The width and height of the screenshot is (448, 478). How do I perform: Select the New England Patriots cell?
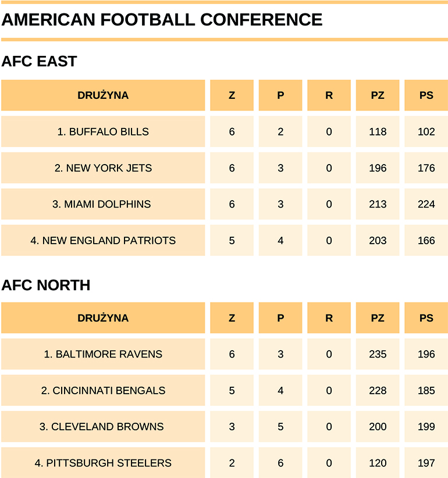pos(103,240)
